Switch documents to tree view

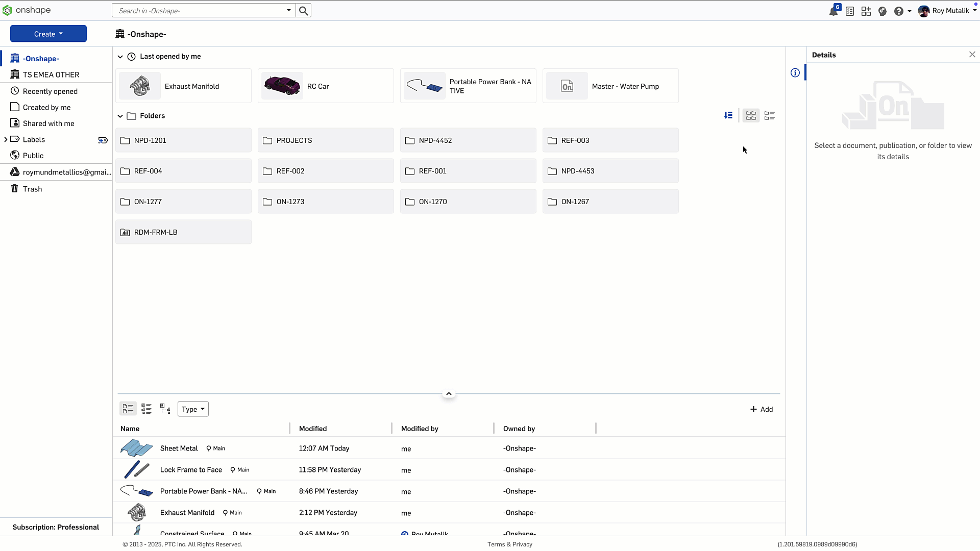[165, 409]
